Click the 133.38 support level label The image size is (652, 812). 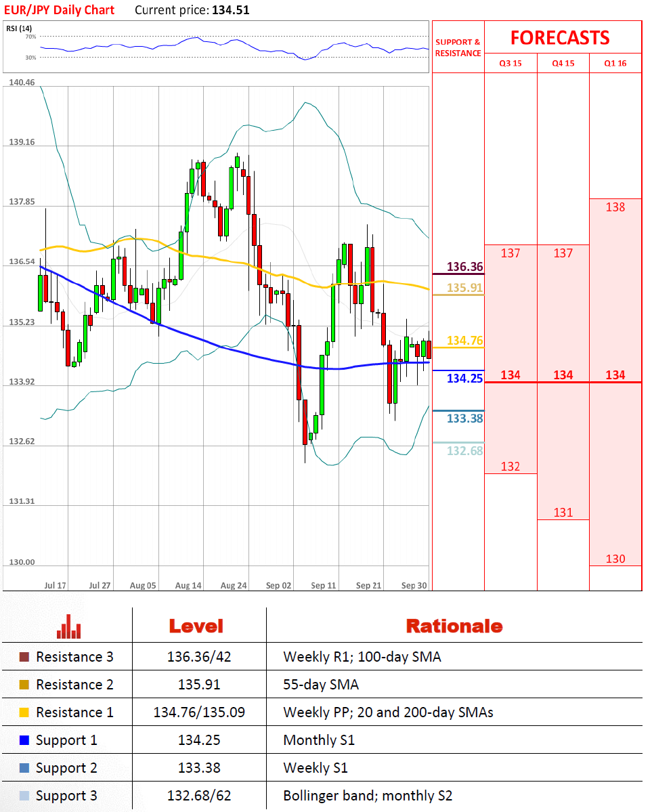[464, 418]
